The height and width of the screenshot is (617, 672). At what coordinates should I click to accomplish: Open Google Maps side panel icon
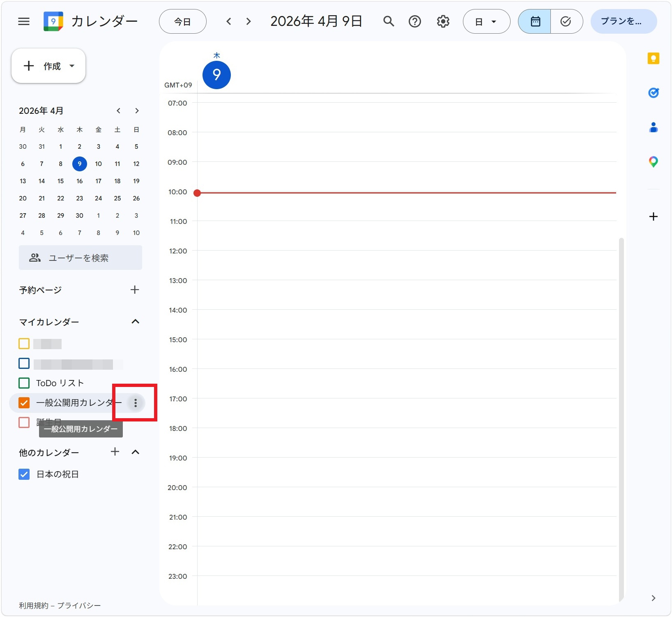pos(653,162)
